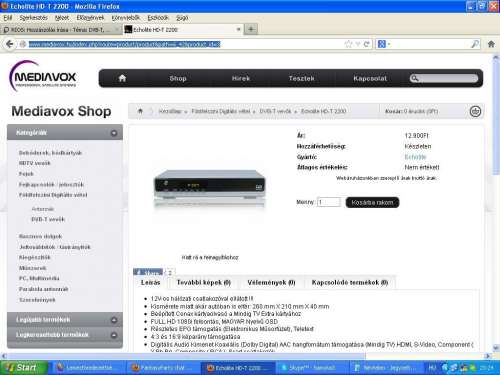This screenshot has width=500, height=375.
Task: Click the Echolite manufacturer link
Action: pyautogui.click(x=415, y=157)
